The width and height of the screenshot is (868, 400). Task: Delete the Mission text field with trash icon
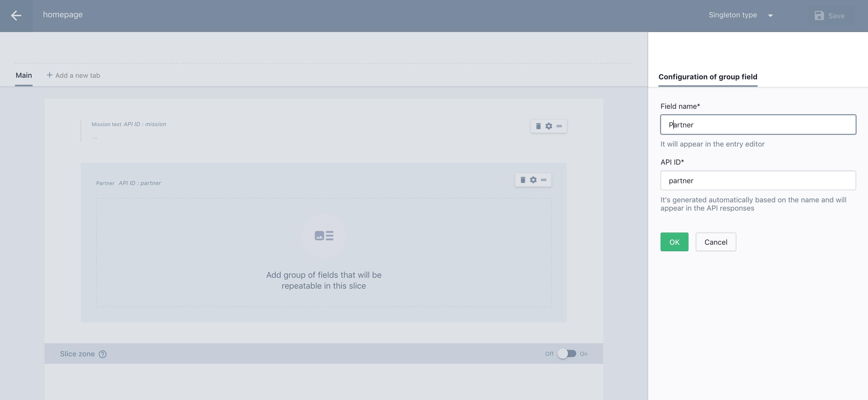tap(538, 126)
